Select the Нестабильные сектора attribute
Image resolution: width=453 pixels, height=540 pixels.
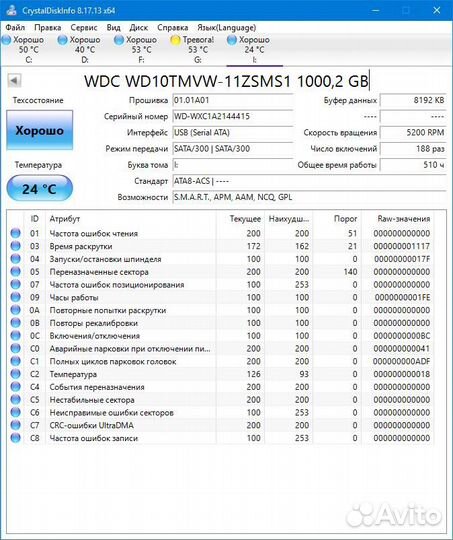[92, 400]
